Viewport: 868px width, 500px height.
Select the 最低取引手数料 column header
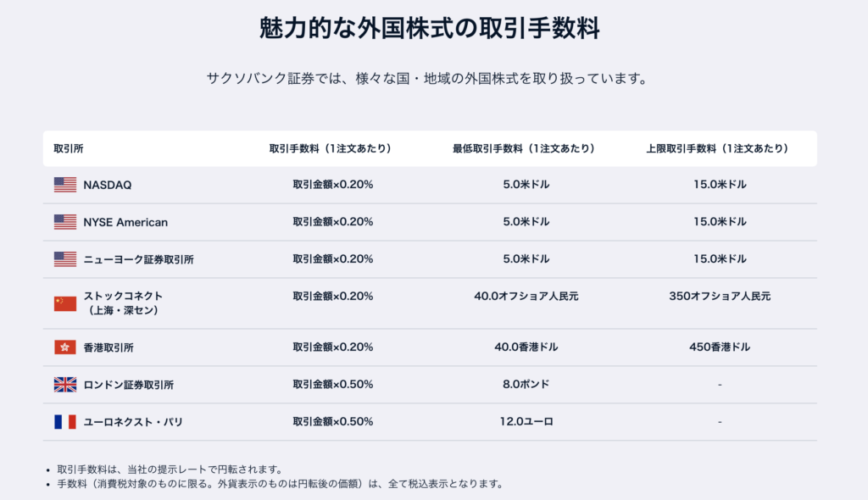click(524, 148)
